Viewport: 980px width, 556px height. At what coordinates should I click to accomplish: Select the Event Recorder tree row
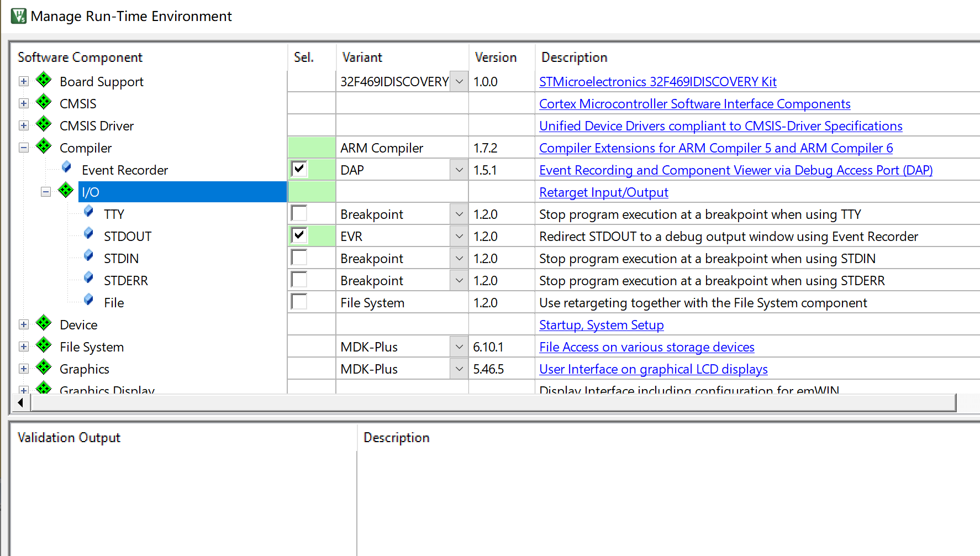[x=124, y=170]
